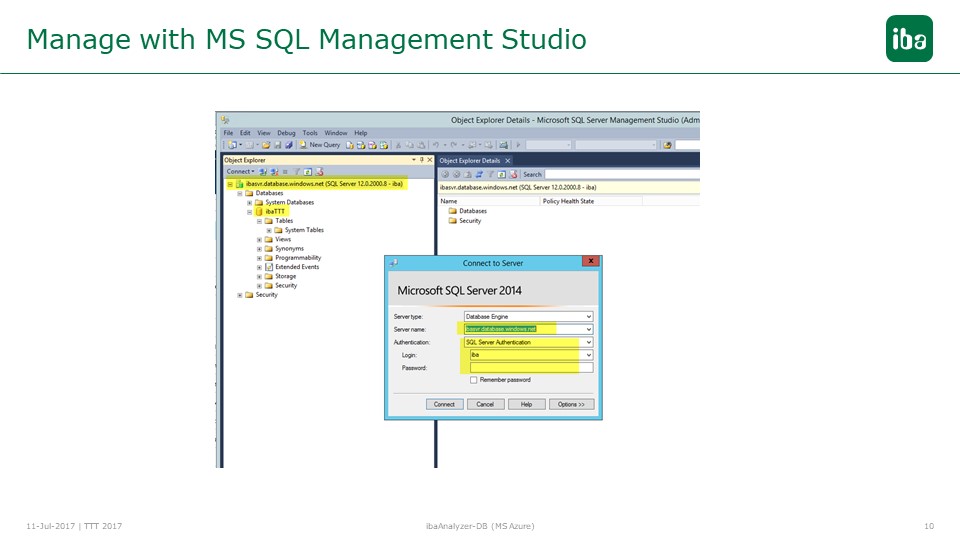960x540 pixels.
Task: Open the Debug menu
Action: point(286,133)
